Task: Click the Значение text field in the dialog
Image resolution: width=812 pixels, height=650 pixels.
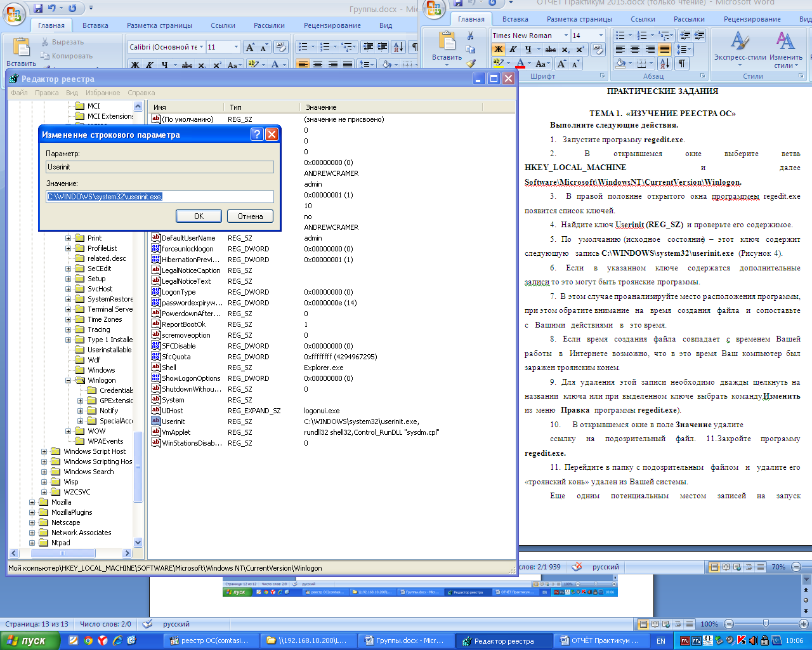Action: 160,197
